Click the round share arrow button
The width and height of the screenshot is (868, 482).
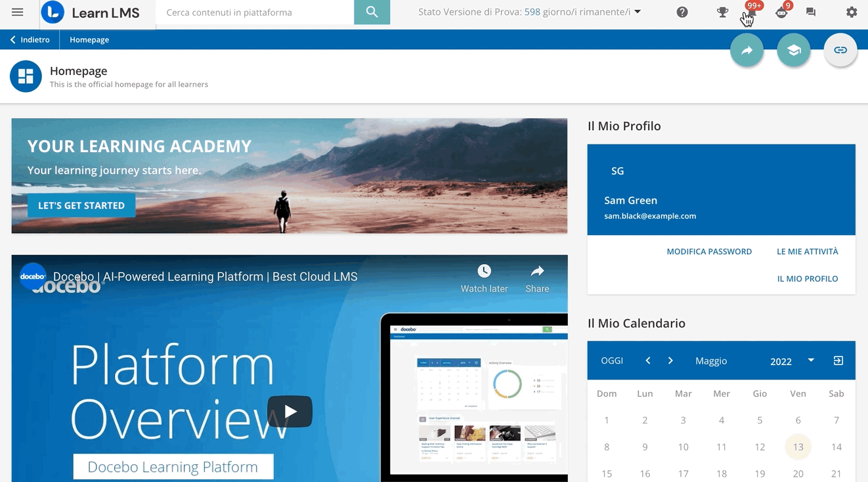[x=747, y=51]
